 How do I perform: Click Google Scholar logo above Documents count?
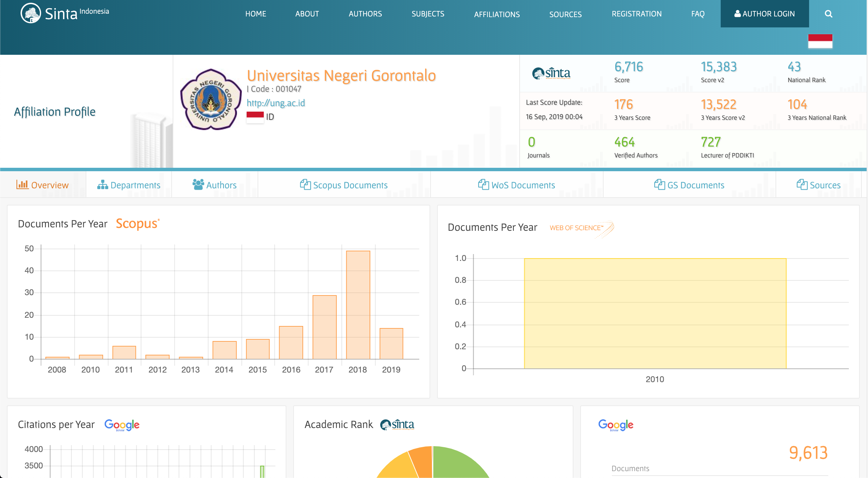(616, 425)
